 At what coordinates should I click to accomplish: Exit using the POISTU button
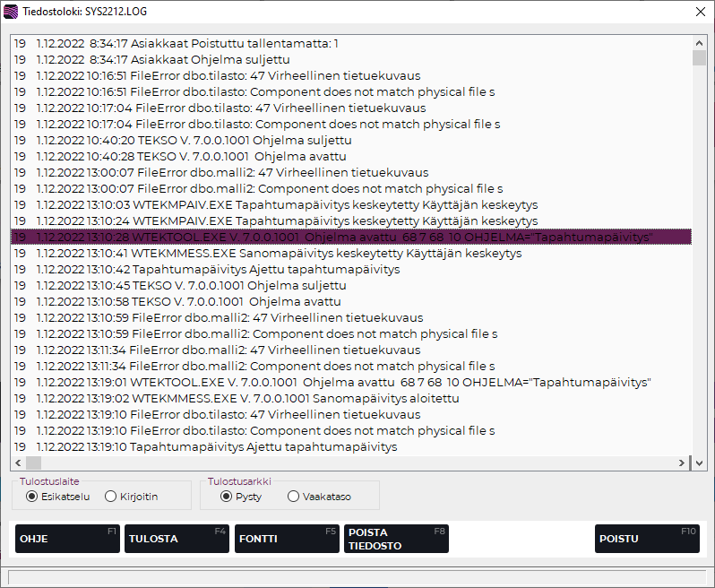click(x=646, y=539)
